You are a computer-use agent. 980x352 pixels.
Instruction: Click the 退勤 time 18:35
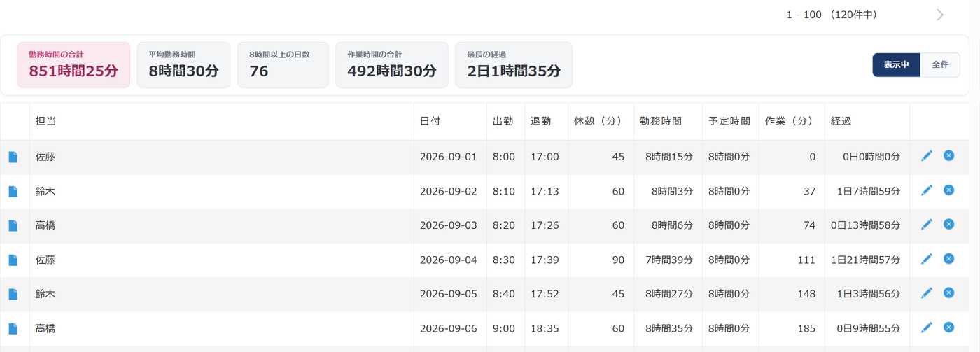545,328
